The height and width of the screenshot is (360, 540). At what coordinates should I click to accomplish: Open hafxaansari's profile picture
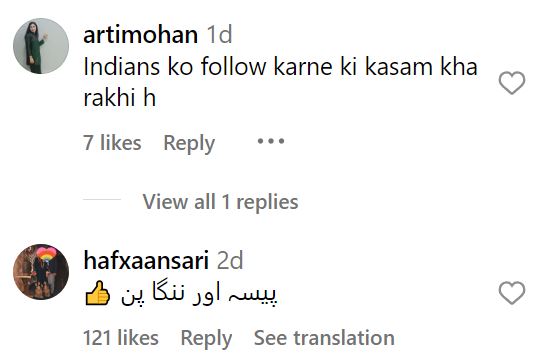coord(41,272)
